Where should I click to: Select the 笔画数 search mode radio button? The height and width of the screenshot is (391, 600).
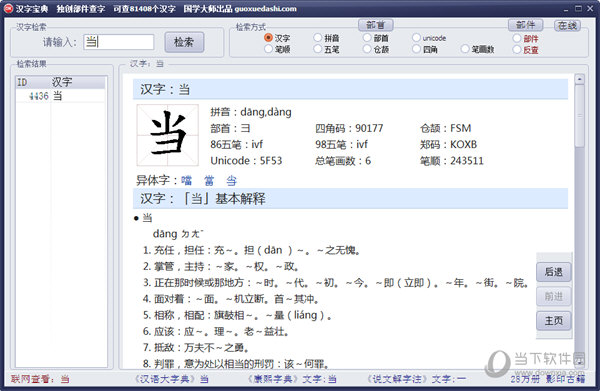point(465,49)
